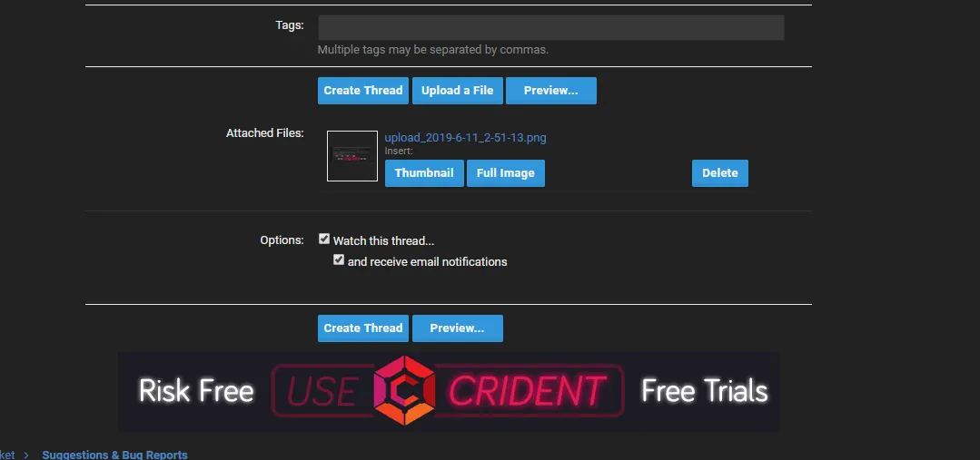The width and height of the screenshot is (980, 460).
Task: Open the upload_2019-6-11_2-51-13.png file link
Action: click(x=465, y=138)
